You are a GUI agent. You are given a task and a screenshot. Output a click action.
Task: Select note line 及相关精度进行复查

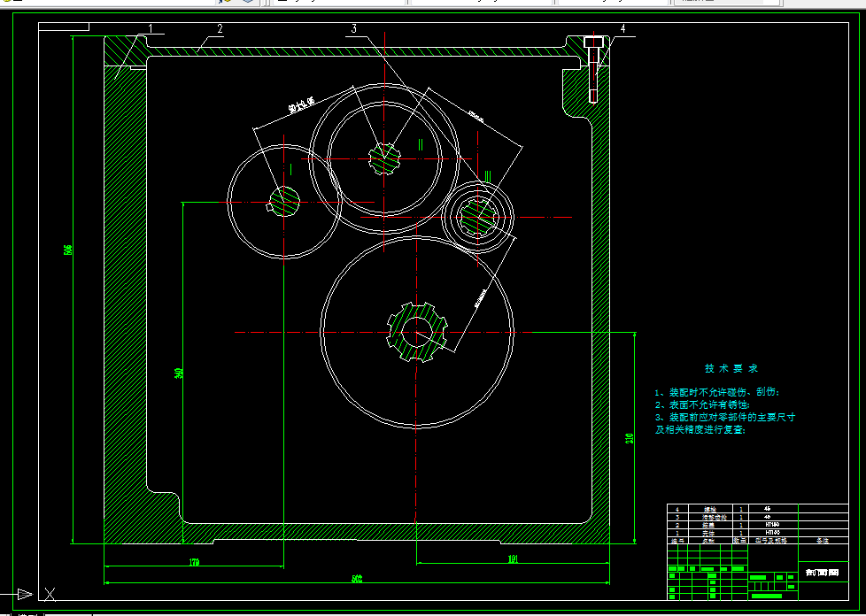point(700,429)
